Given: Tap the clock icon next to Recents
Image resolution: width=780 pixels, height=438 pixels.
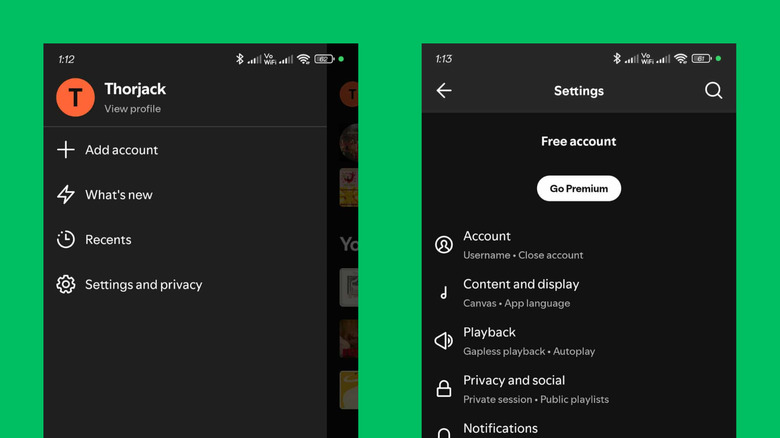Looking at the screenshot, I should click(66, 239).
